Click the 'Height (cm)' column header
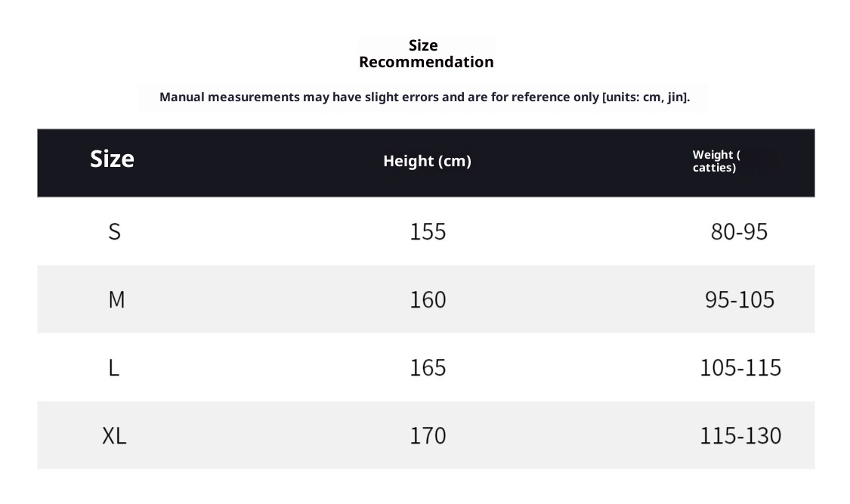This screenshot has height=504, width=850. click(427, 161)
